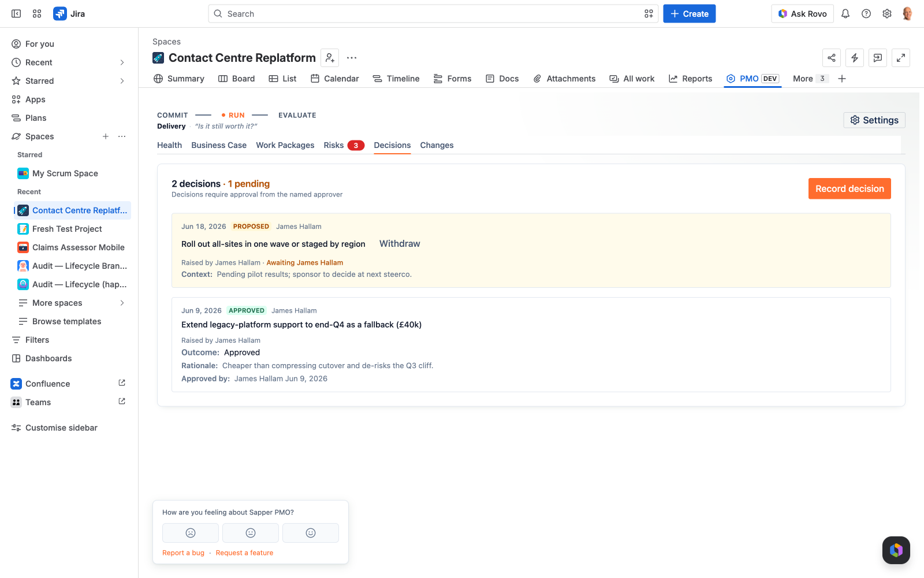Open the Health sub-tab
Viewport: 924px width, 578px height.
(x=169, y=145)
